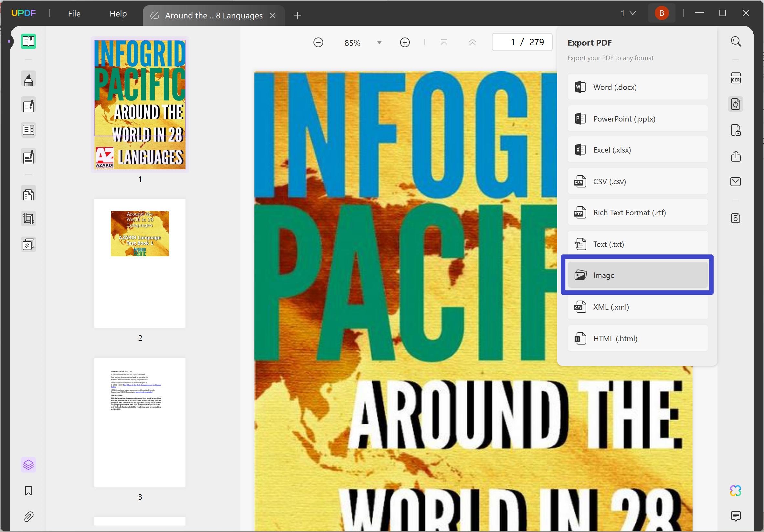Export to XML (.xml)
Viewport: 764px width, 532px height.
click(638, 307)
